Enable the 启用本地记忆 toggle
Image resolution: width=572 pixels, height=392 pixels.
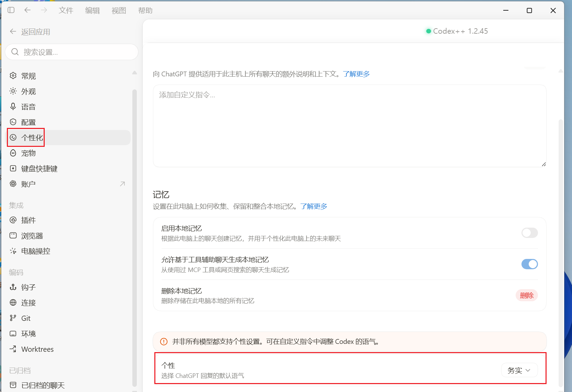point(529,233)
